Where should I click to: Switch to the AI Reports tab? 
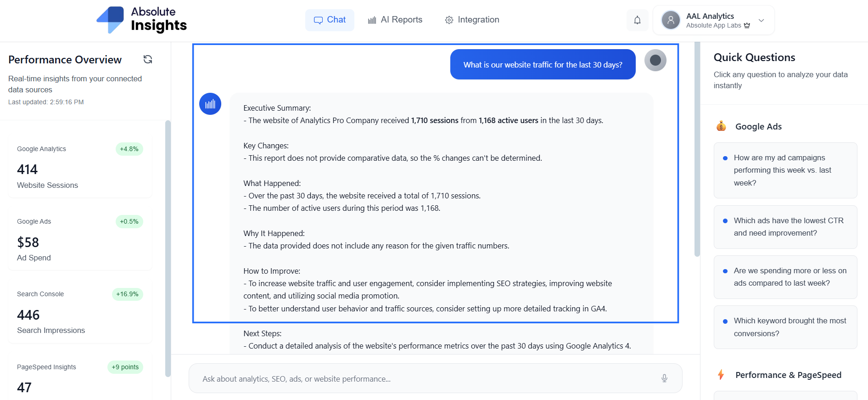pos(395,20)
